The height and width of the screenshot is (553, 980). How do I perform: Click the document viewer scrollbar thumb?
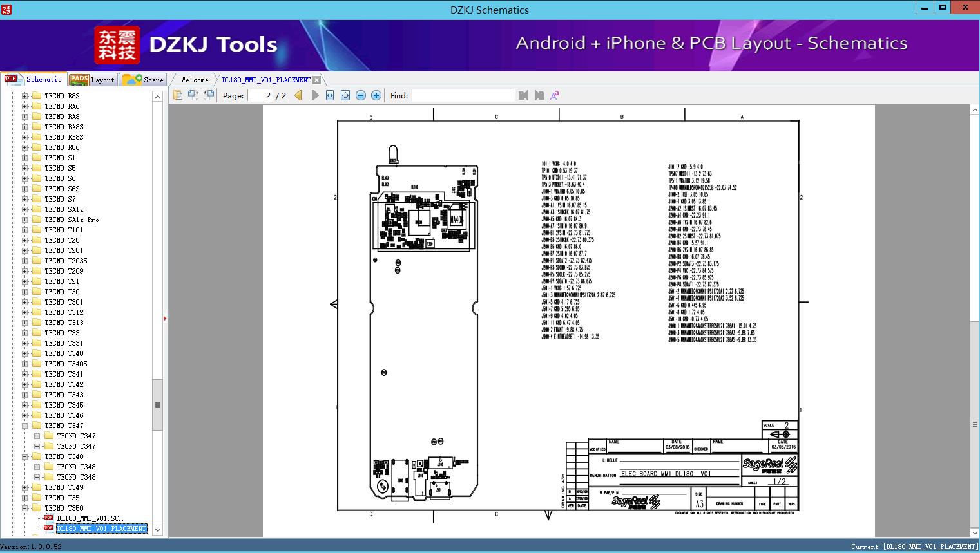click(x=975, y=424)
